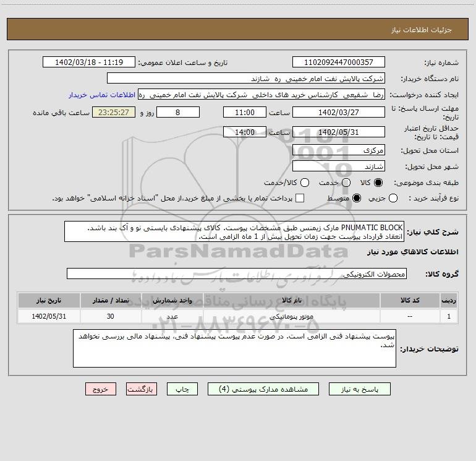Viewport: 476px width, 461px height.
Task: Click the delivery province field مرکزی
Action: (x=339, y=150)
